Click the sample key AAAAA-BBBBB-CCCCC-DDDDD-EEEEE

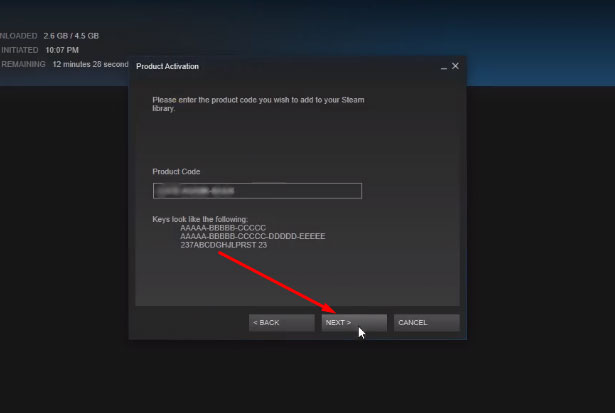(253, 236)
